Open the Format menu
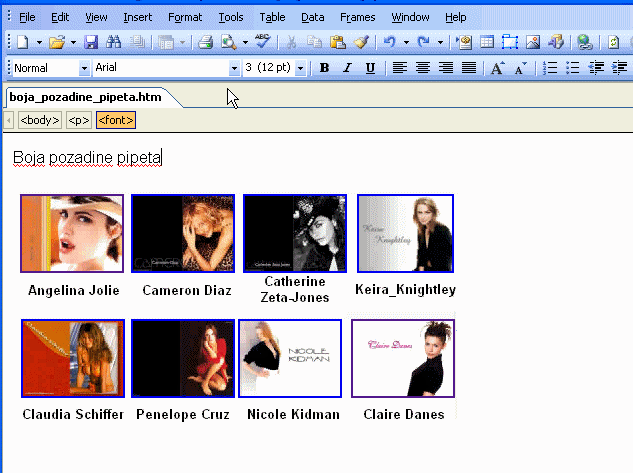633x473 pixels. [x=184, y=17]
